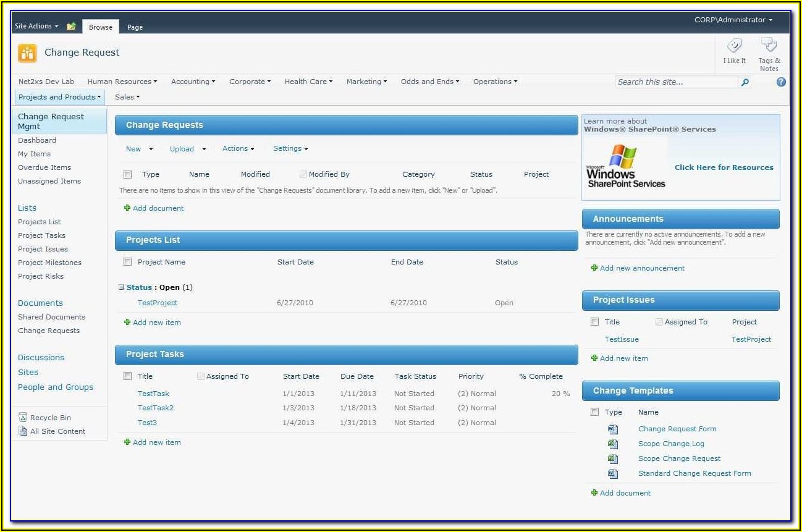The width and height of the screenshot is (802, 532).
Task: Open the blue help question mark icon
Action: point(781,82)
